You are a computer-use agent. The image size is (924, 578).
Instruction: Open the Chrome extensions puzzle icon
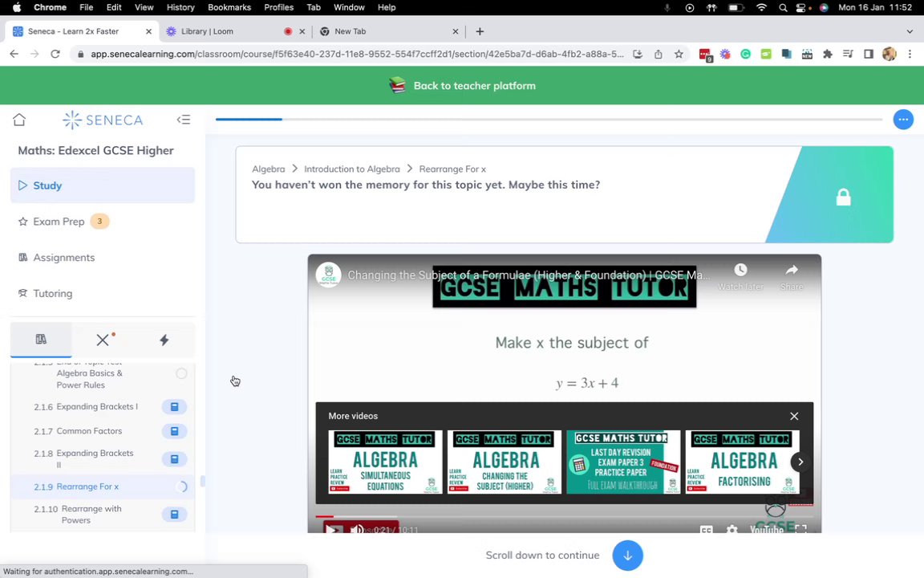tap(828, 54)
